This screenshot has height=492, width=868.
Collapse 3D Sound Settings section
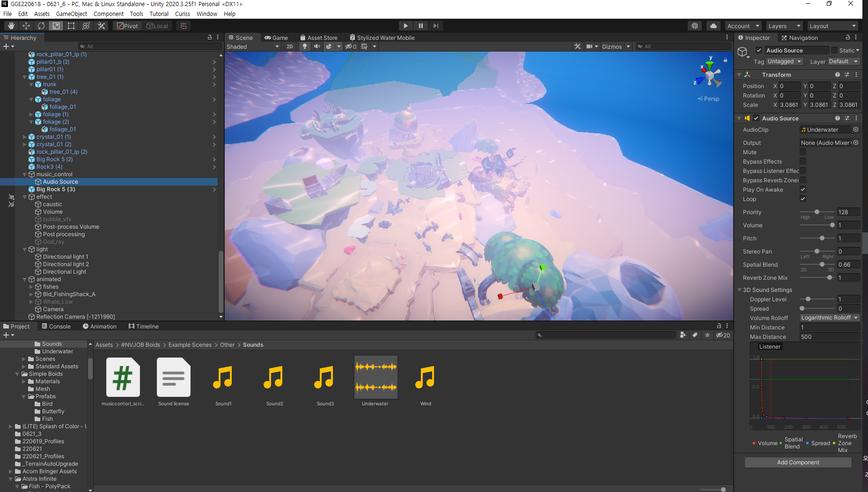pyautogui.click(x=740, y=290)
